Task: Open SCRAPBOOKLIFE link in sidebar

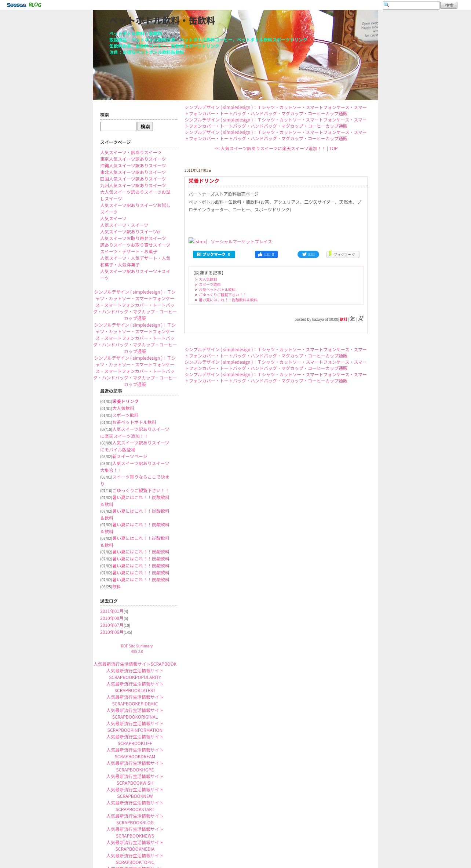Action: 135,740
